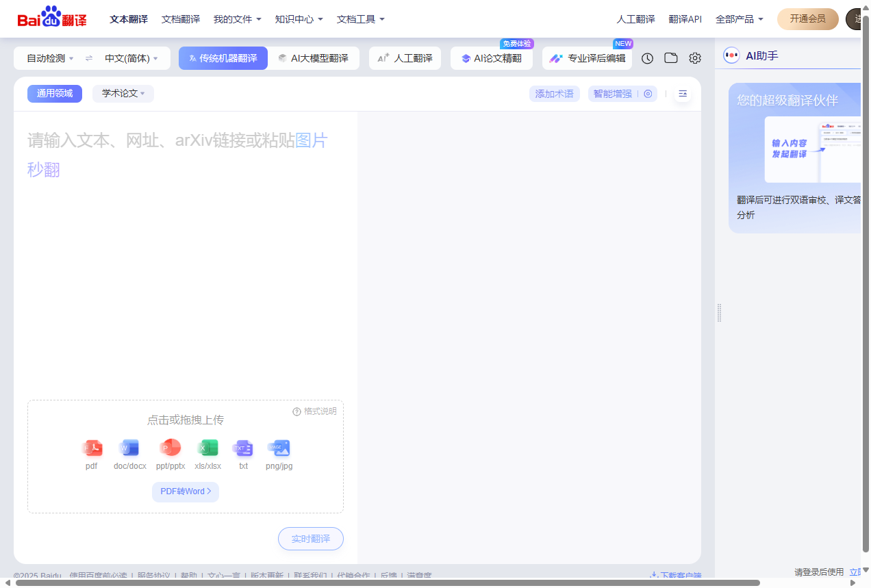This screenshot has width=871, height=588.
Task: Toggle the 智能增强 smart enhancement option
Action: [x=611, y=94]
